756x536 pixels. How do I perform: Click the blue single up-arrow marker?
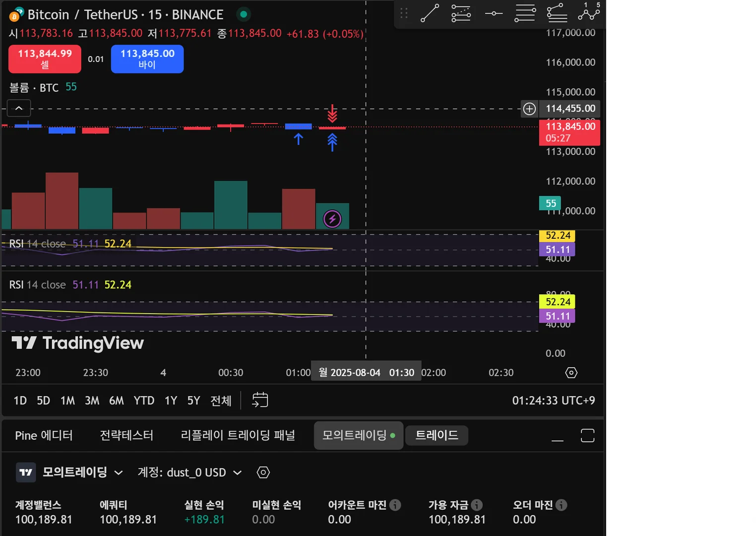point(298,139)
